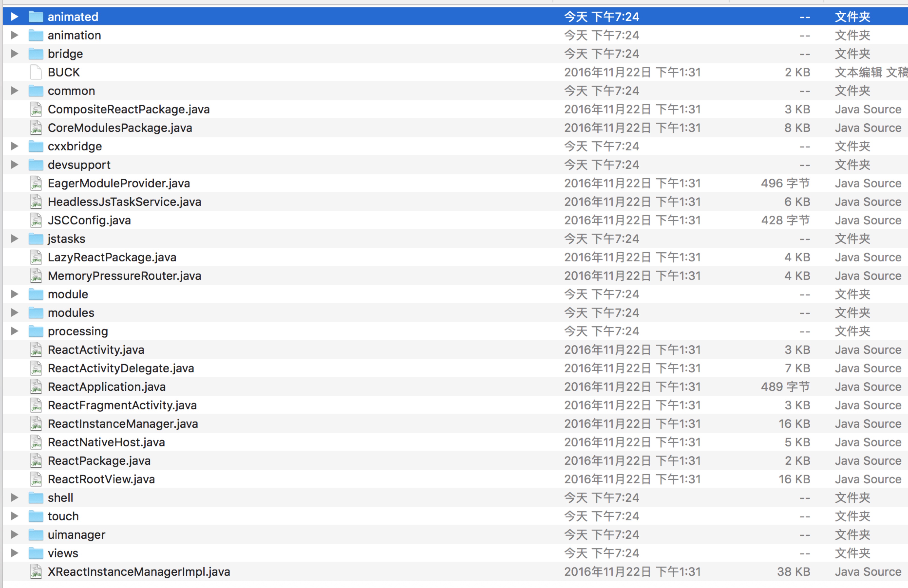Click the CompositeReactPackage.java file icon

(x=36, y=109)
